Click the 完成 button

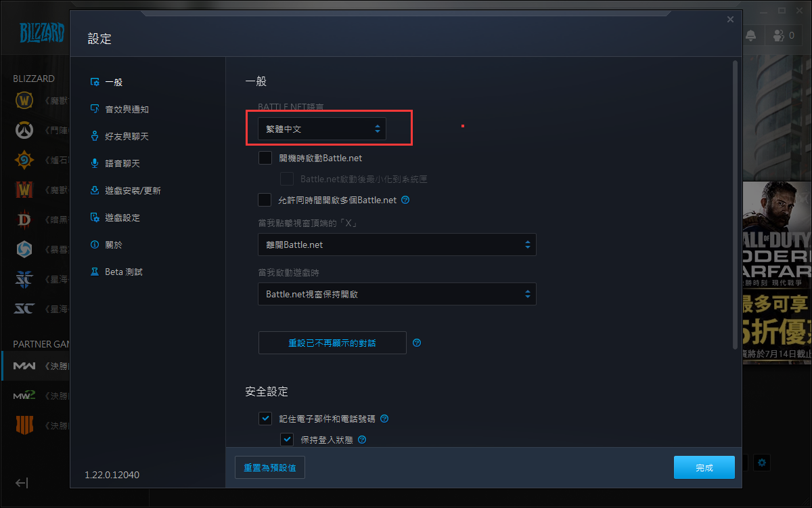pyautogui.click(x=704, y=467)
